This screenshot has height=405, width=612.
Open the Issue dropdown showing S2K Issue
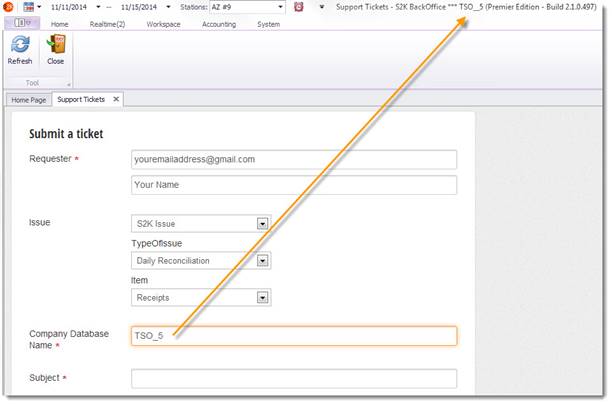click(263, 223)
